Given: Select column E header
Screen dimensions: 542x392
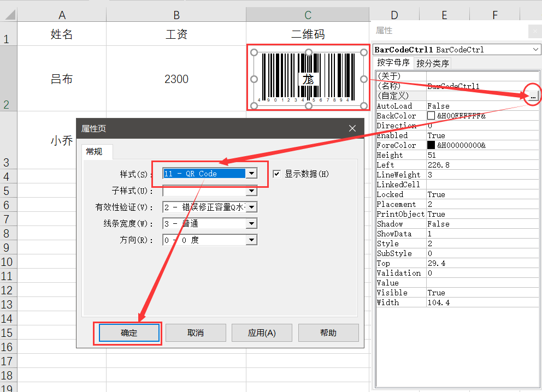Looking at the screenshot, I should (x=445, y=15).
